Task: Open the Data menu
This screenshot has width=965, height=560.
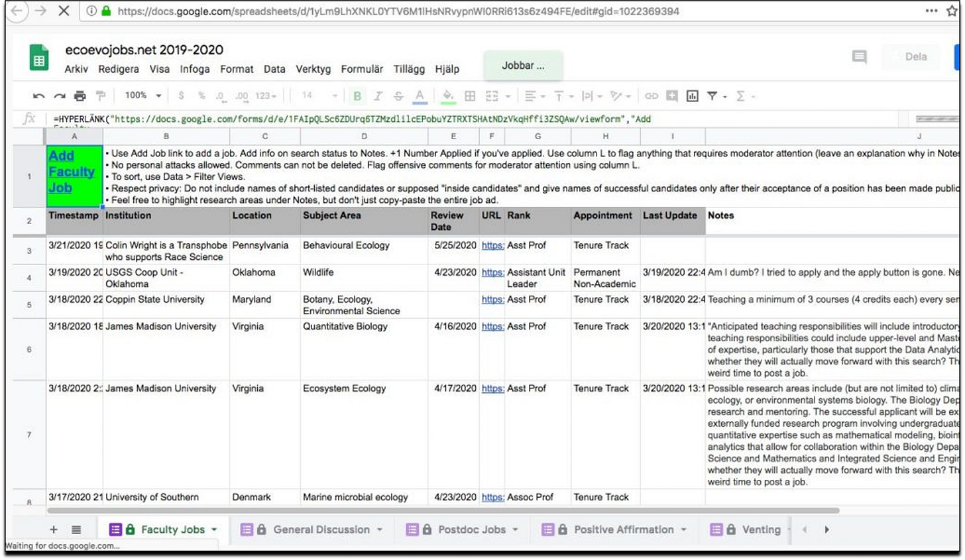Action: tap(274, 69)
